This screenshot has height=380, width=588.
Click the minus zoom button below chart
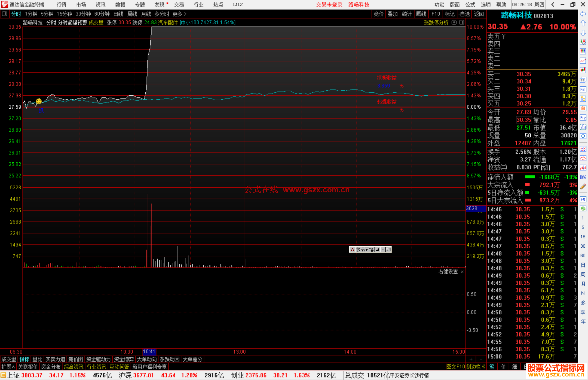(481, 359)
